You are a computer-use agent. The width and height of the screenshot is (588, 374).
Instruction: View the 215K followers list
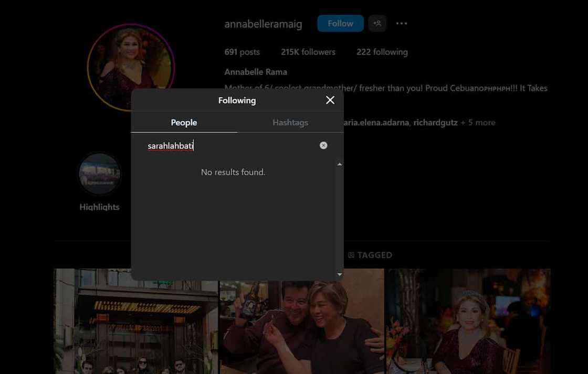tap(308, 52)
